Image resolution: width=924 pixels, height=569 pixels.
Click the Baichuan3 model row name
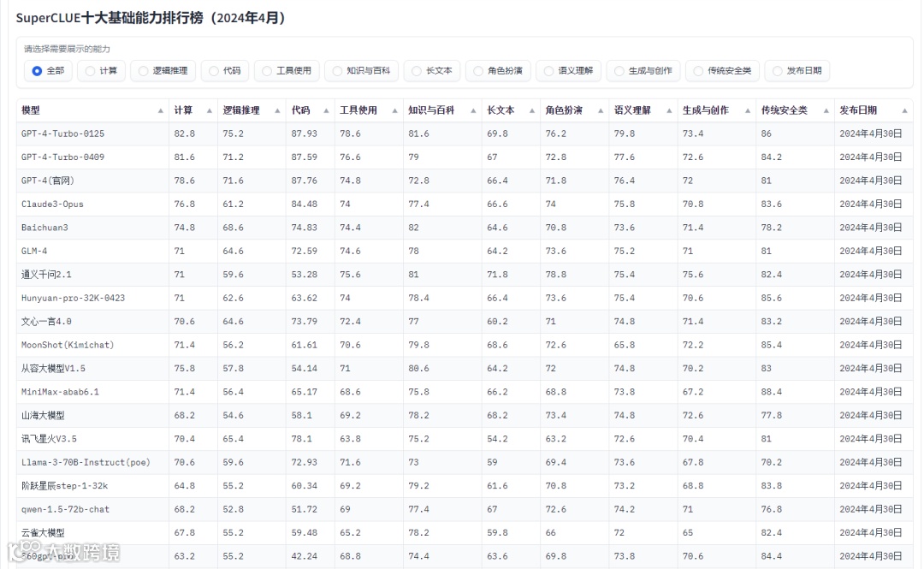[x=44, y=228]
